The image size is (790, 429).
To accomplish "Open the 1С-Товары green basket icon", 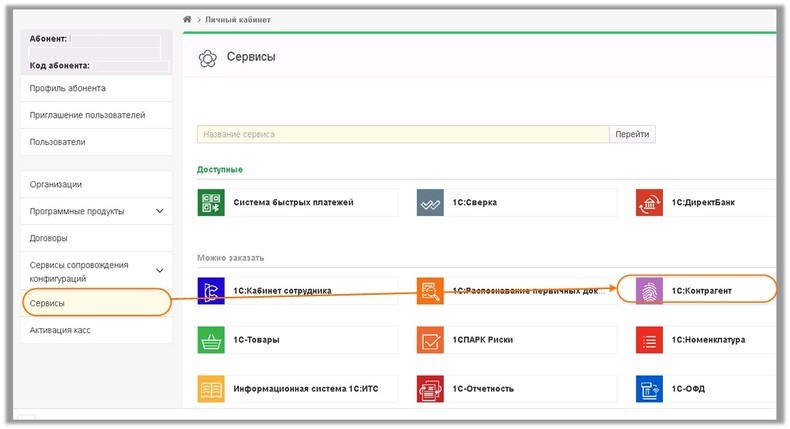I will coord(211,340).
